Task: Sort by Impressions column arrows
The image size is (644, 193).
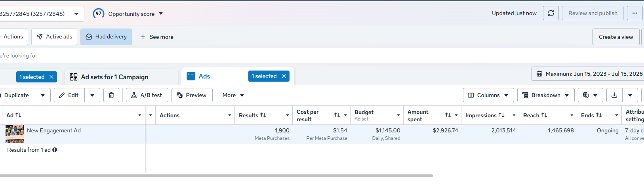Action: pos(501,115)
